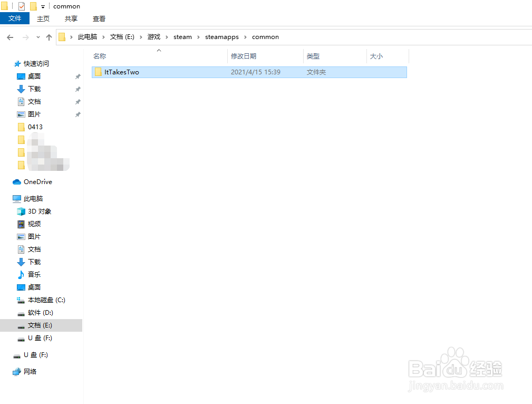Screen dimensions: 532x404
Task: Click the ItTakesTwo folder icon
Action: tap(98, 72)
